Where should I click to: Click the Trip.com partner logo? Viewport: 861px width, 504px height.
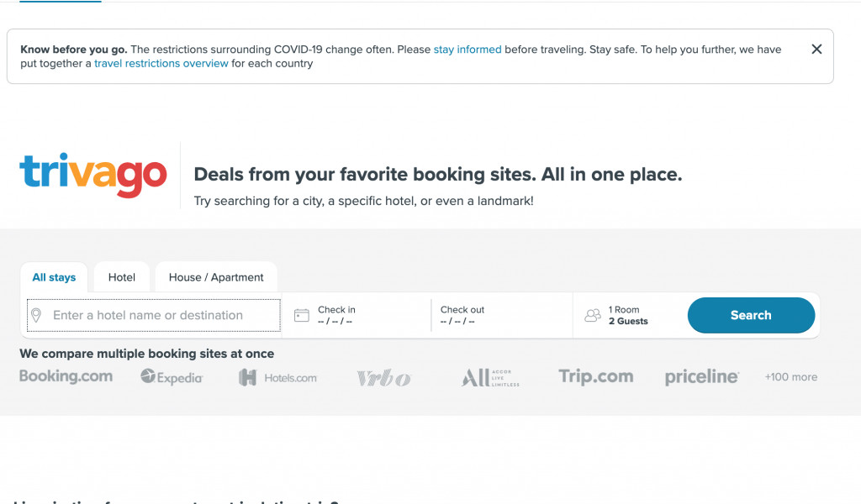pyautogui.click(x=596, y=377)
